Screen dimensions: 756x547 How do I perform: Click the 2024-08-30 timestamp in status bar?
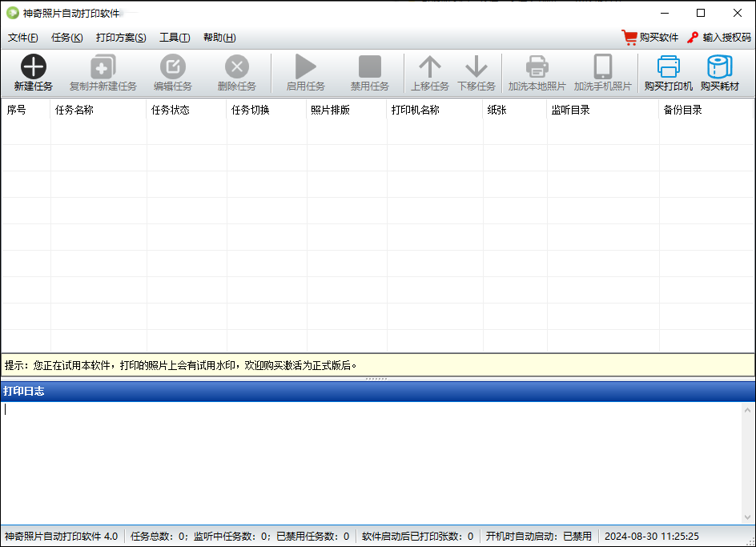[x=651, y=537]
